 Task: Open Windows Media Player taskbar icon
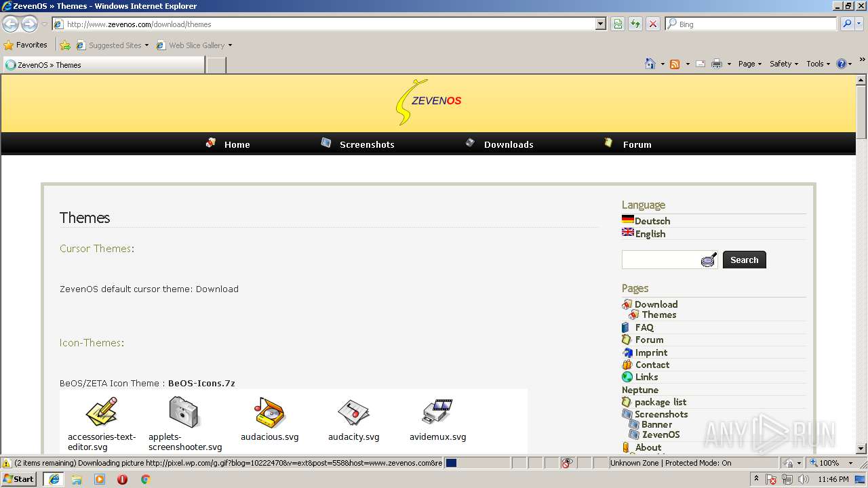coord(100,479)
